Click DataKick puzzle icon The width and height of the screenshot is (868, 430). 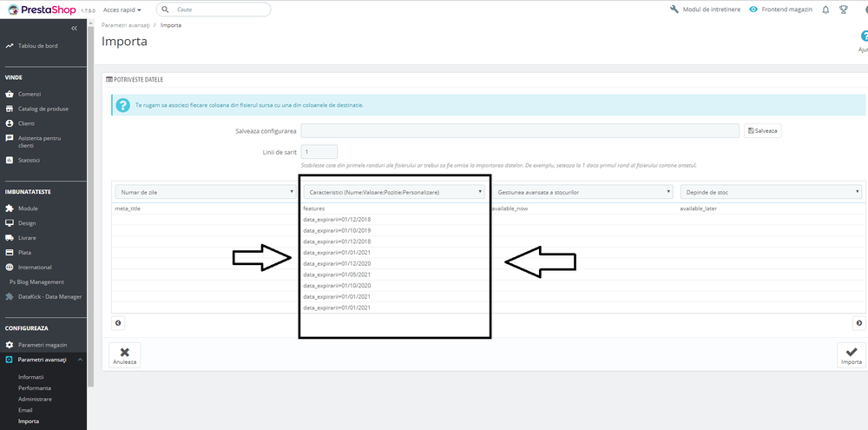click(9, 296)
